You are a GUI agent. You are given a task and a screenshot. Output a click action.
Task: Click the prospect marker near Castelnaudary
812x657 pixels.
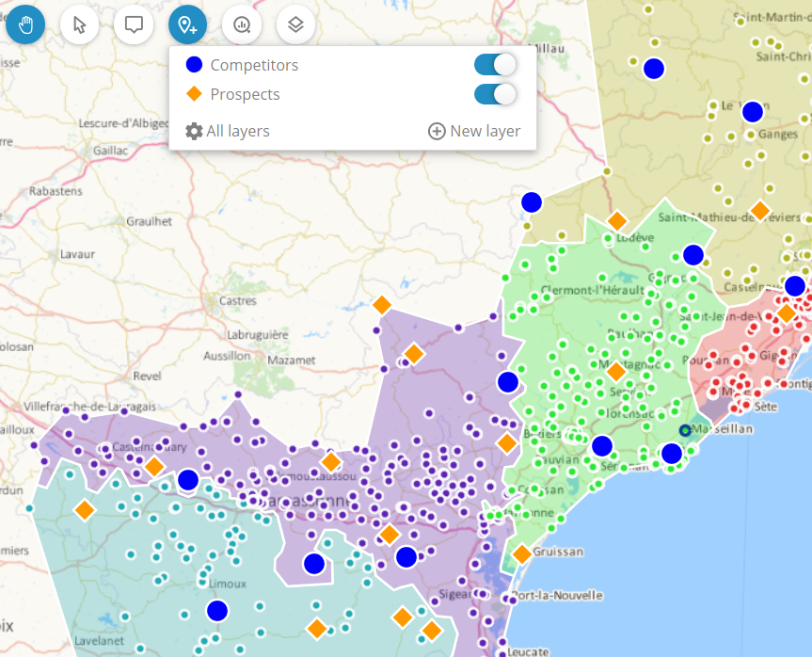(x=154, y=466)
